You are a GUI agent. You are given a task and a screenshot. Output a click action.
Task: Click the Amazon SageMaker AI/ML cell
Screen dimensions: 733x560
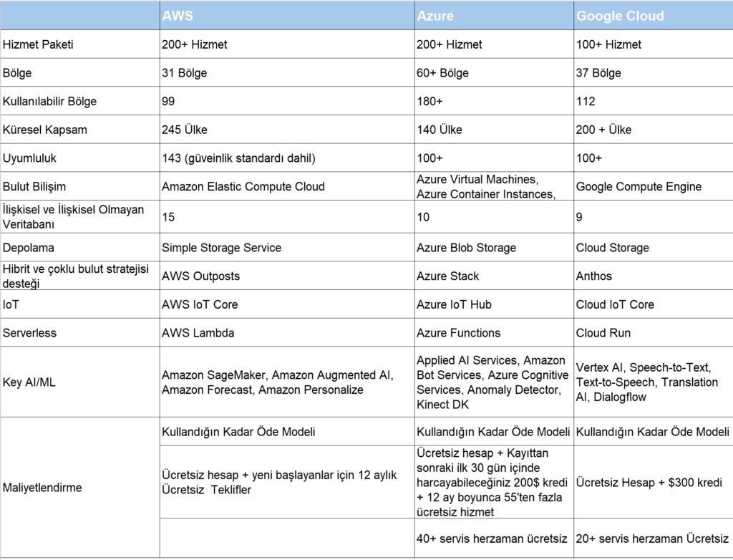286,382
